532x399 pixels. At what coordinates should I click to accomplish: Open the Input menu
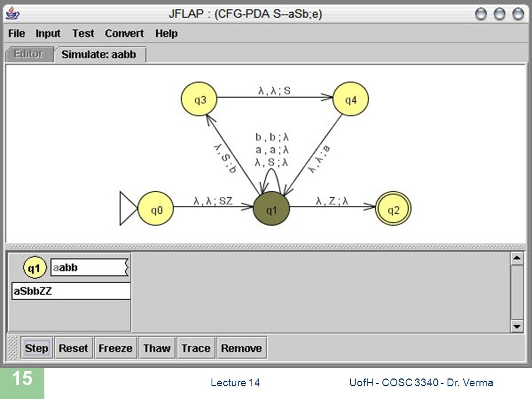(x=48, y=33)
